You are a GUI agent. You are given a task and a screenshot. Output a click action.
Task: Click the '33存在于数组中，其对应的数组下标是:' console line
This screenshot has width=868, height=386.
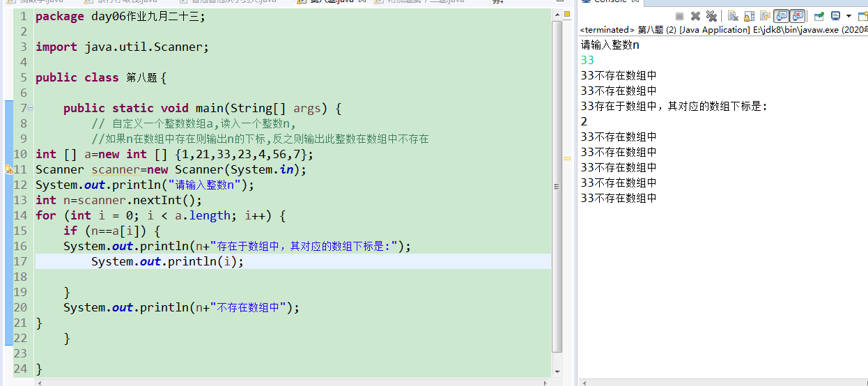674,106
